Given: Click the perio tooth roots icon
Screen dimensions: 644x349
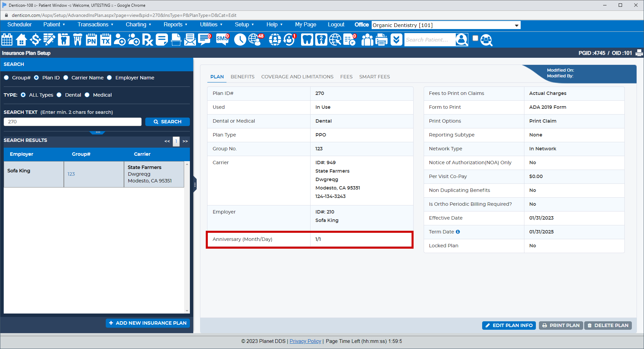Looking at the screenshot, I should (78, 40).
